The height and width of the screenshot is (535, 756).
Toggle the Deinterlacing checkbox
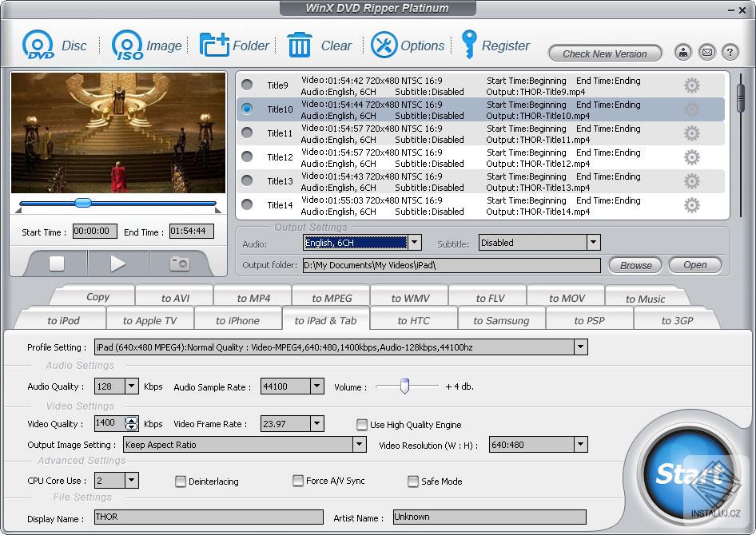pos(181,481)
